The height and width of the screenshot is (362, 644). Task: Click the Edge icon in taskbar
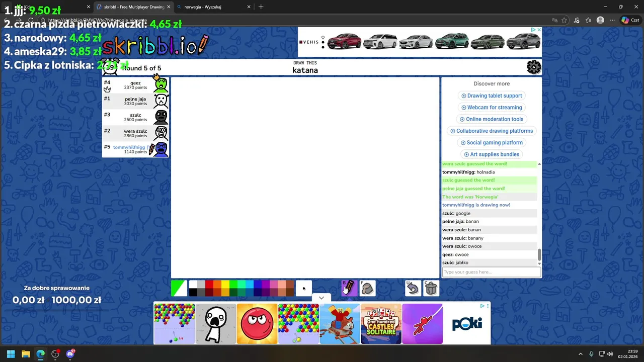pos(40,354)
